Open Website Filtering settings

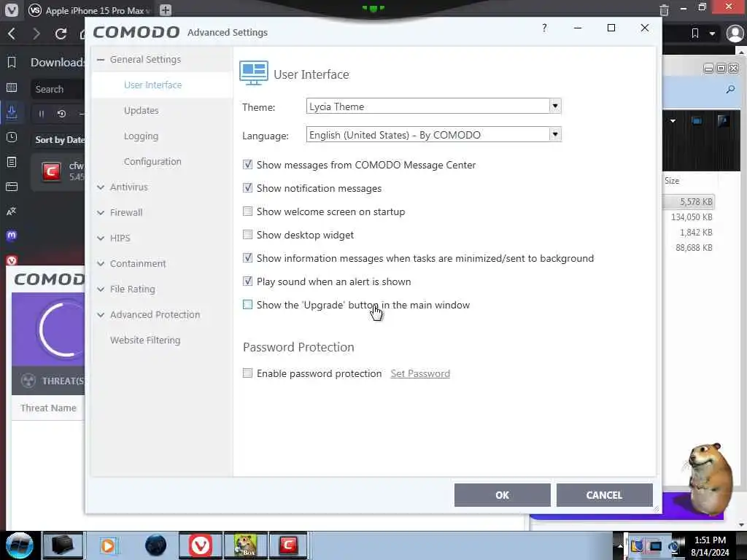pyautogui.click(x=145, y=340)
